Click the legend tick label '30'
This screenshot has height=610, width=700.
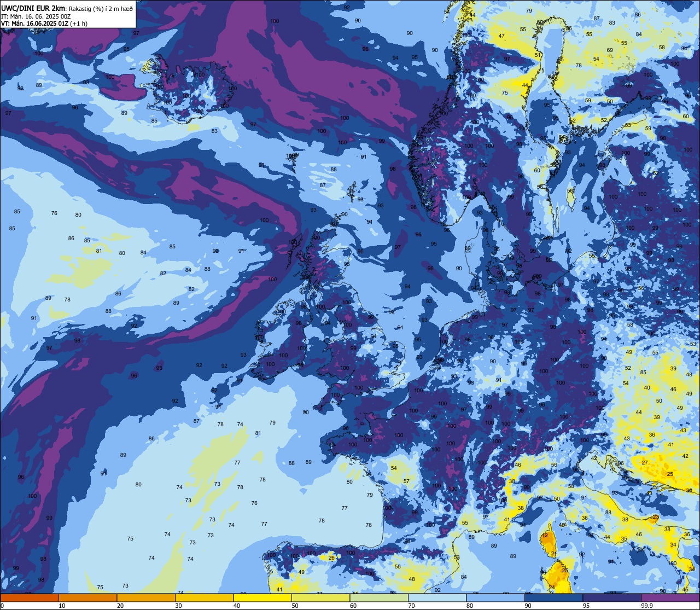tap(178, 606)
